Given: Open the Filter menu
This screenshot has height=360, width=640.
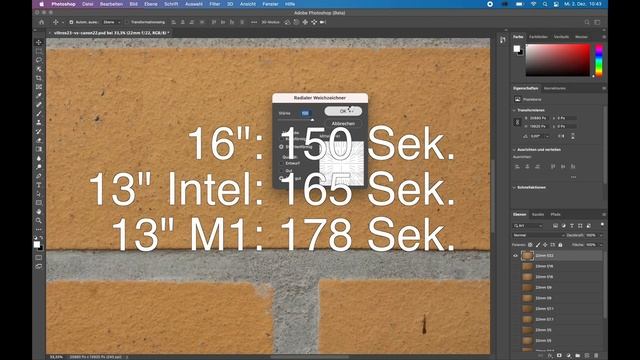Looking at the screenshot, I should click(x=215, y=4).
